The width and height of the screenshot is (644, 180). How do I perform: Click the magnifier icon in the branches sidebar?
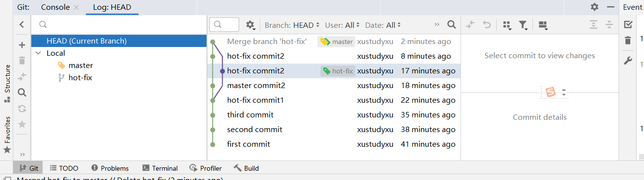coord(22,92)
